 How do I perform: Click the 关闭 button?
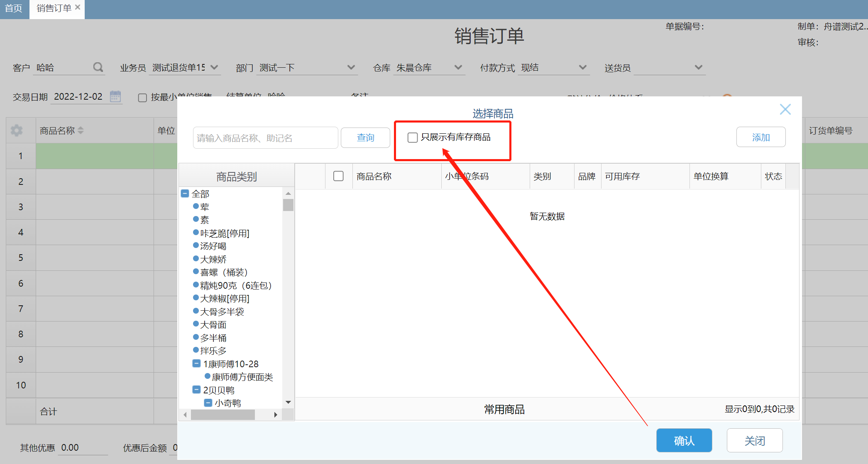click(755, 440)
